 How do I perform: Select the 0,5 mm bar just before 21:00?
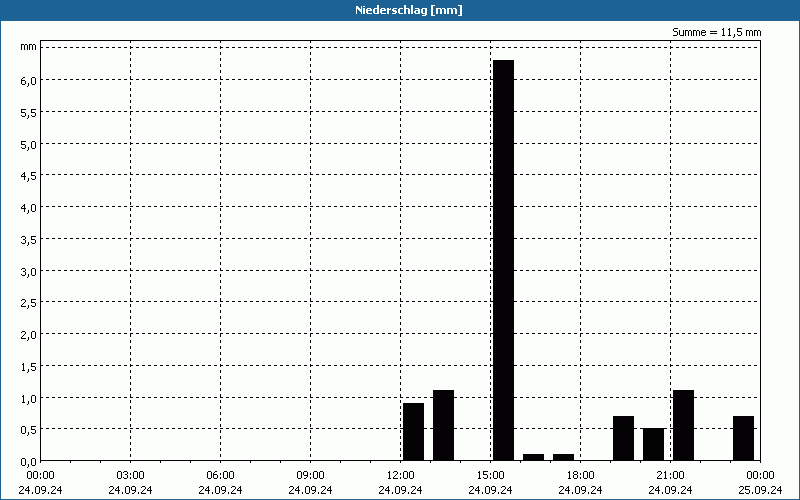[654, 444]
